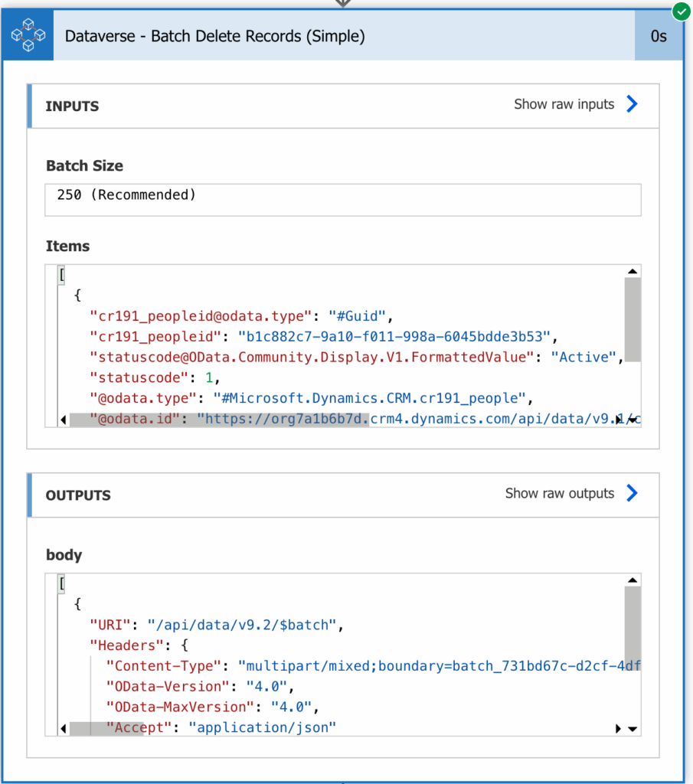Click the "application/json" Accept value

263,727
